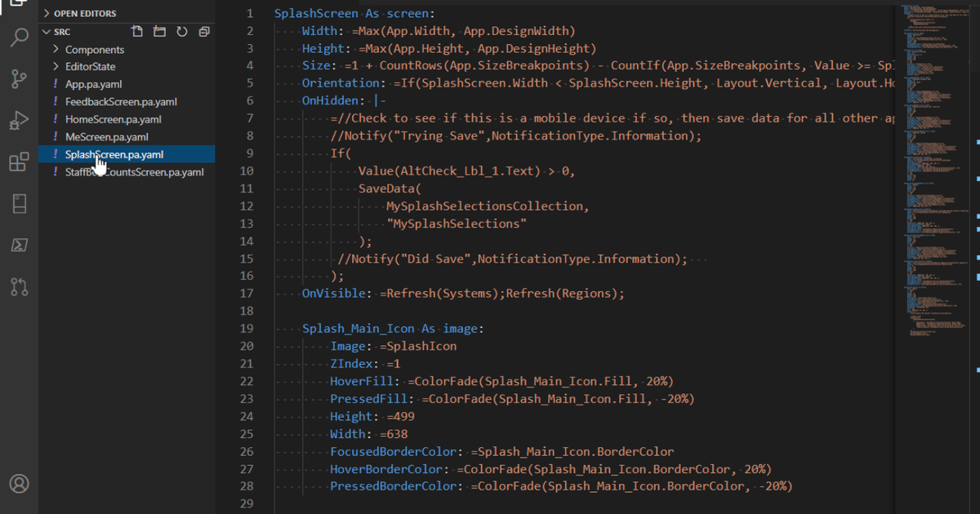Image resolution: width=980 pixels, height=514 pixels.
Task: Open the Explorer view in the activity bar
Action: (18, 3)
